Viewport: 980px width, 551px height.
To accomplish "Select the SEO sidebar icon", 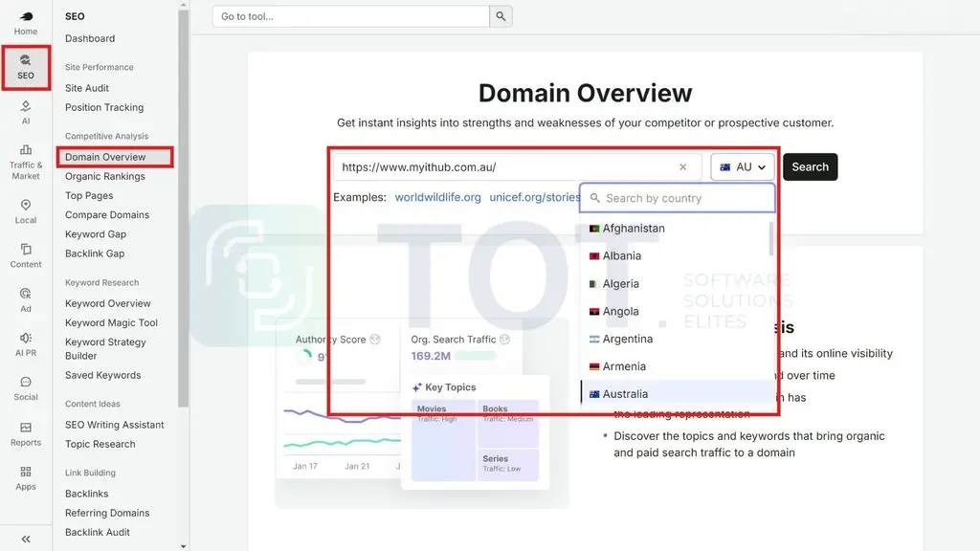I will point(26,67).
